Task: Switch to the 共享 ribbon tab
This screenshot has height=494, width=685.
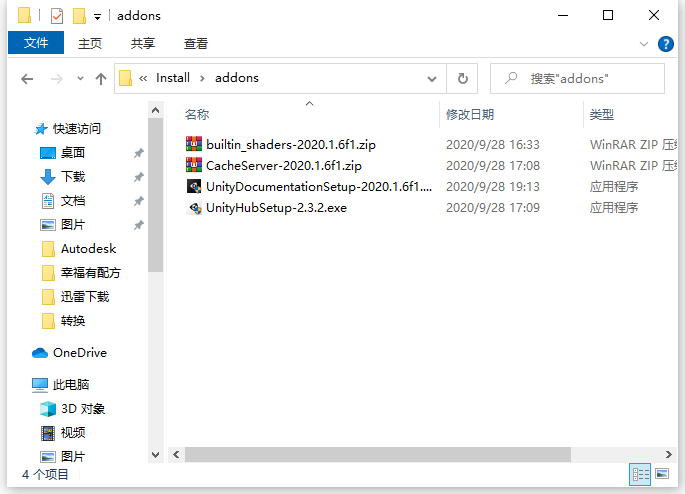Action: tap(143, 43)
